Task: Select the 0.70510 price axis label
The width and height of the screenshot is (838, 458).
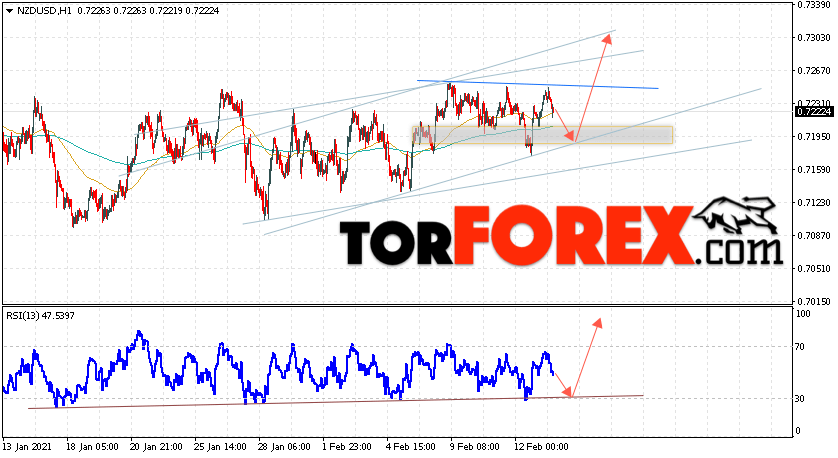Action: pyautogui.click(x=814, y=269)
